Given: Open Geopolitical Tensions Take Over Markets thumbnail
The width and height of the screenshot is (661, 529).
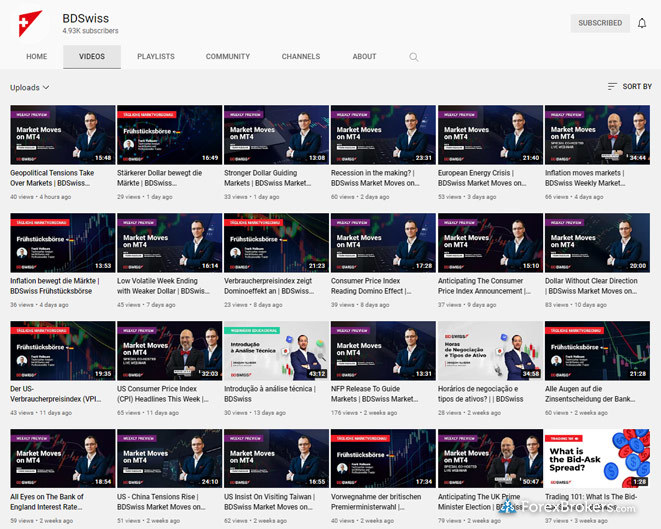Looking at the screenshot, I should click(62, 135).
